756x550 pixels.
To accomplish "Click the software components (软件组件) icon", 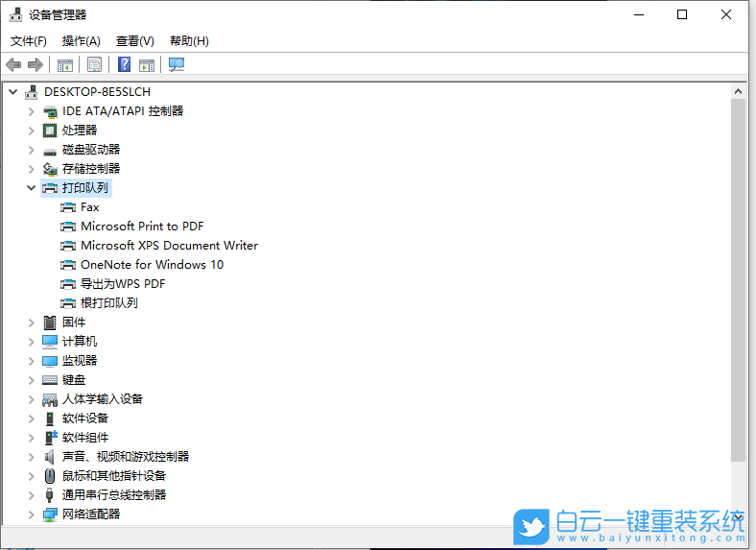I will 51,438.
